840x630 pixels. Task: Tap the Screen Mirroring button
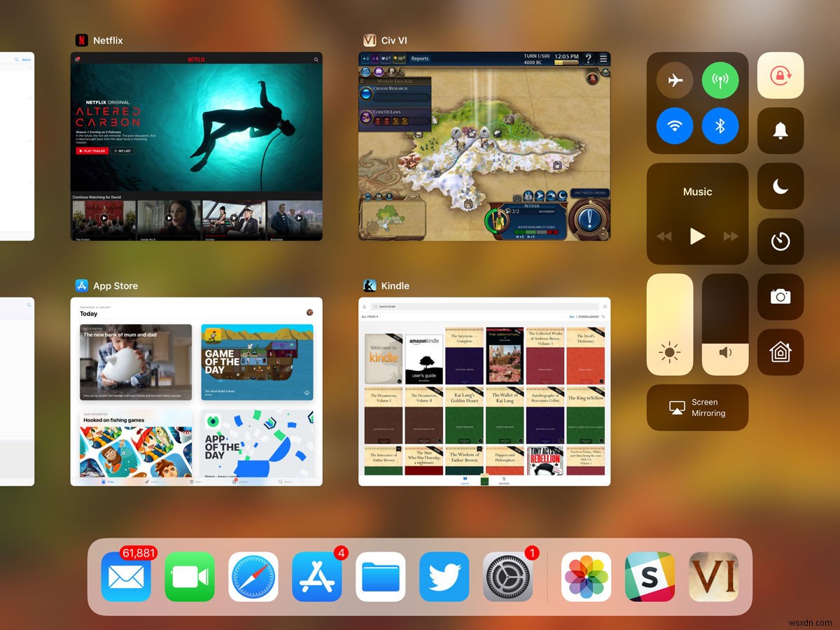[x=697, y=407]
